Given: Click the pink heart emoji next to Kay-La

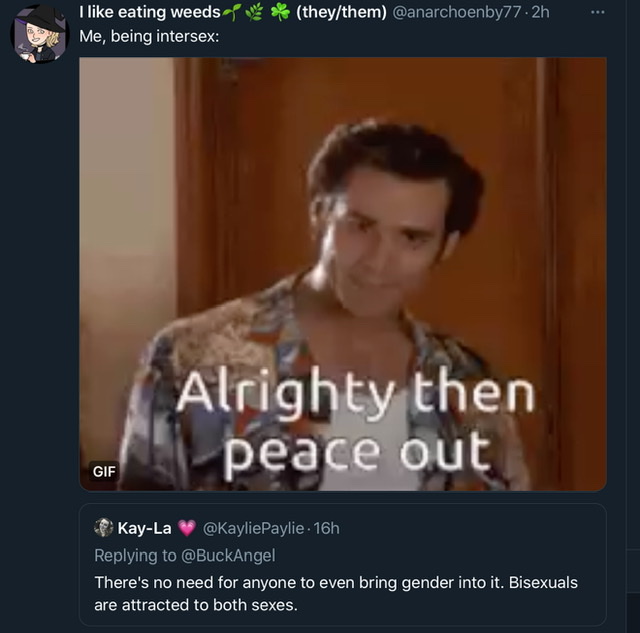Looking at the screenshot, I should (x=187, y=528).
